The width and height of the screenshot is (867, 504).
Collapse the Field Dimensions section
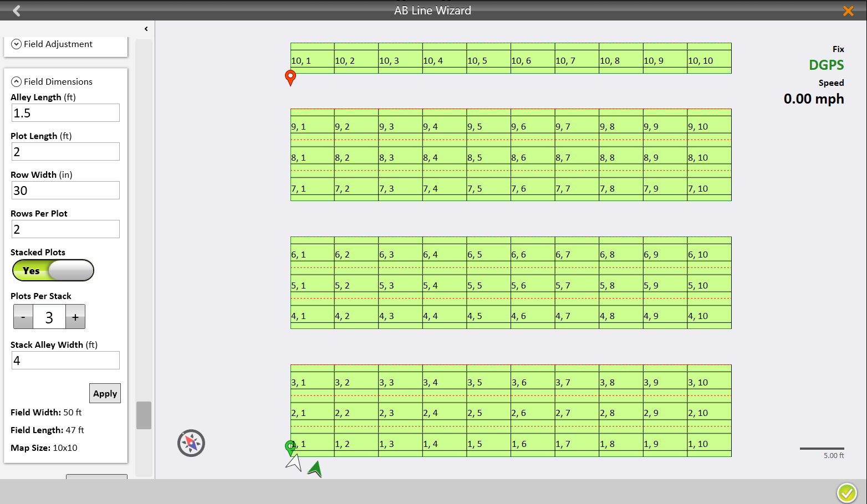point(17,82)
